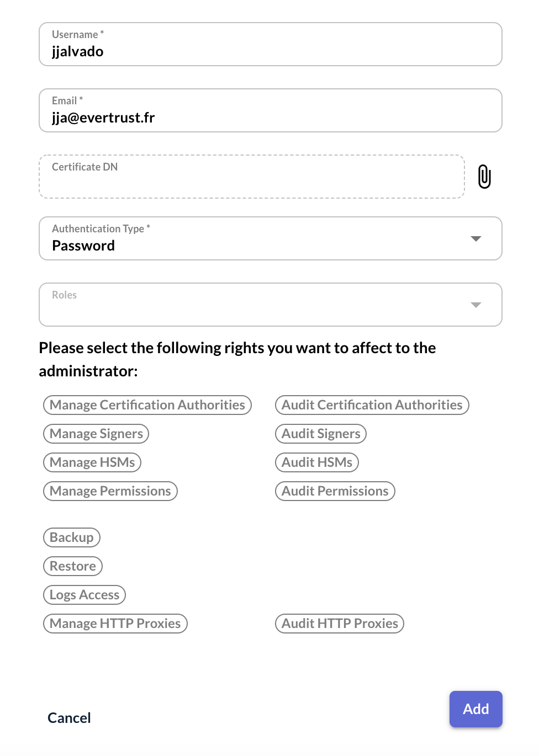Toggle the Audit Signers right
The image size is (539, 756).
pos(320,434)
